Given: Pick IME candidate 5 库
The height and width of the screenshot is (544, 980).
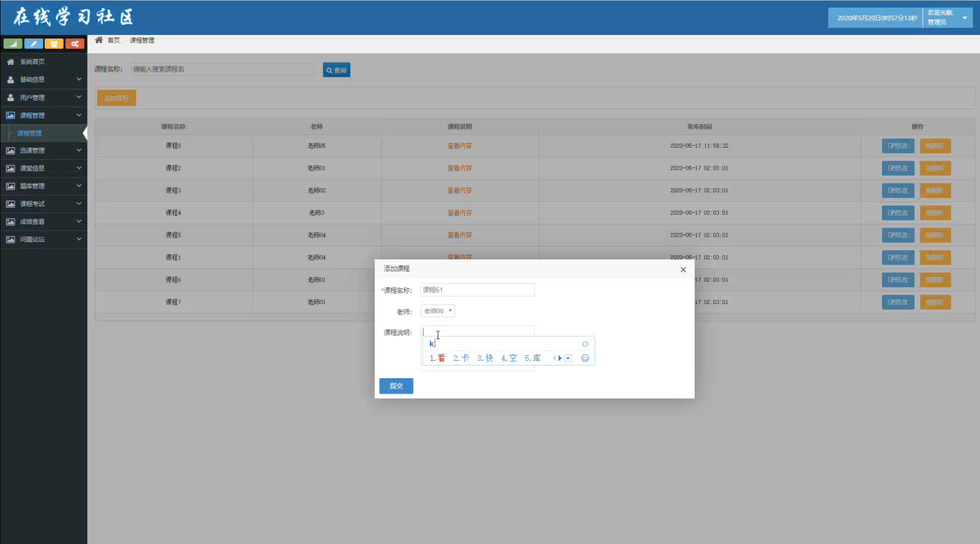Looking at the screenshot, I should click(533, 358).
